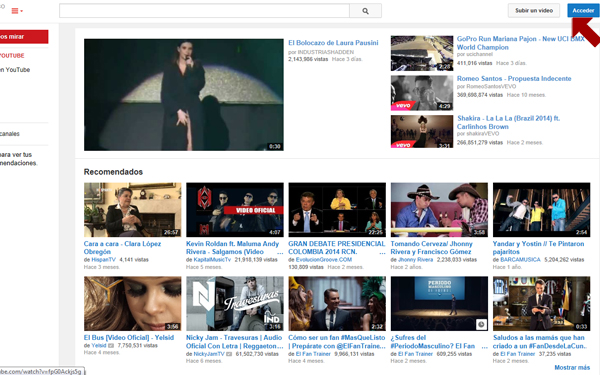
Task: Click Cómo ser un fan #MasQueListo title
Action: 337,342
